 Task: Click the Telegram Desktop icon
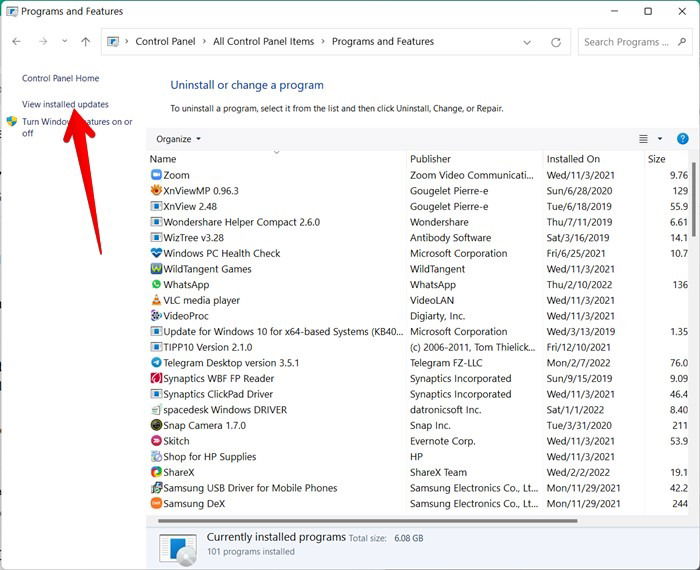[x=156, y=362]
